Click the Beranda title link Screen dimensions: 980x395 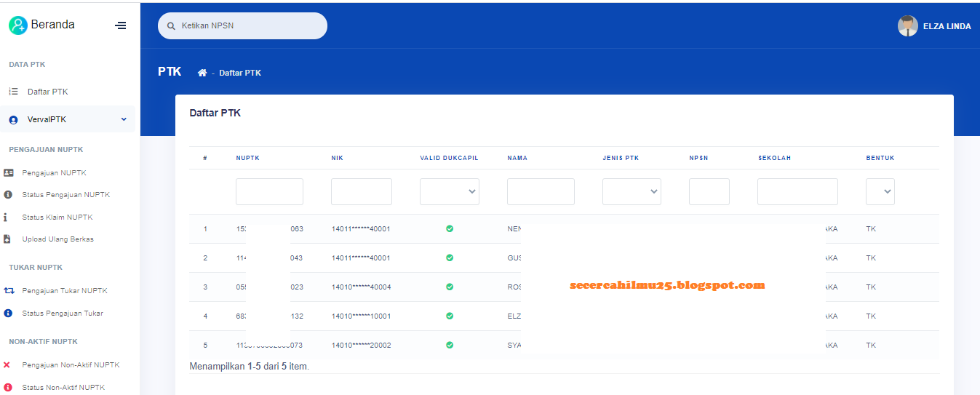(52, 25)
